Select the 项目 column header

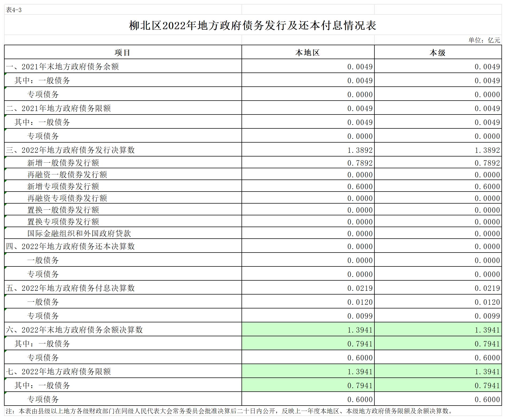point(123,52)
